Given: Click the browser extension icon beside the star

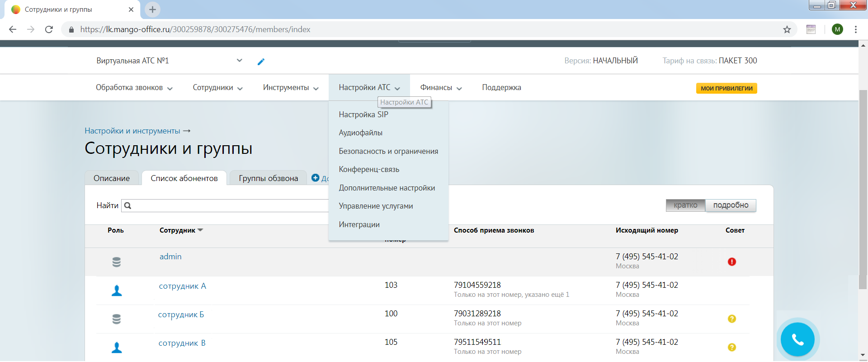Looking at the screenshot, I should point(811,29).
